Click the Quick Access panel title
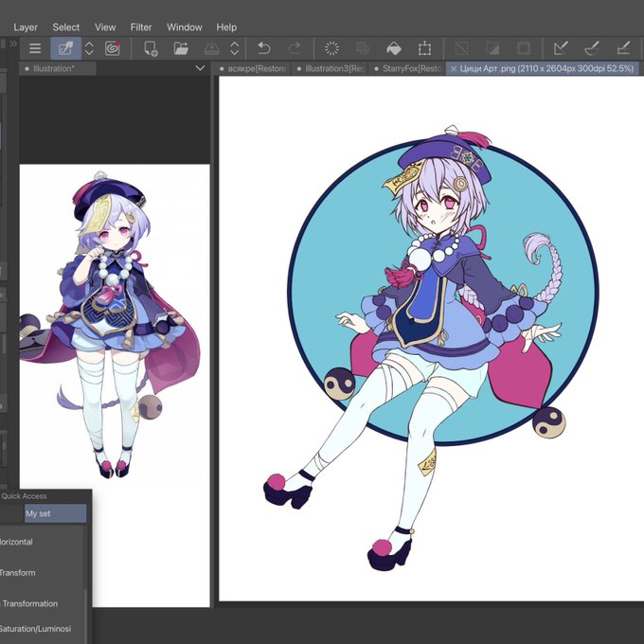 [x=24, y=496]
